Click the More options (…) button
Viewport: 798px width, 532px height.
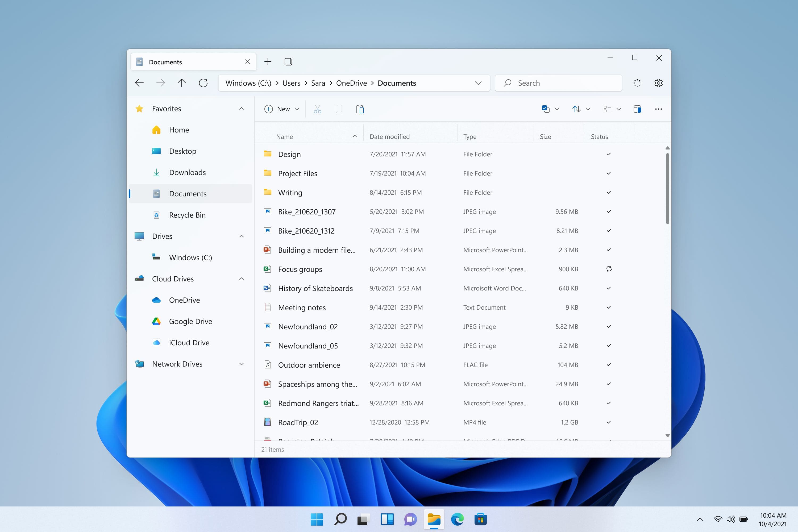point(658,109)
